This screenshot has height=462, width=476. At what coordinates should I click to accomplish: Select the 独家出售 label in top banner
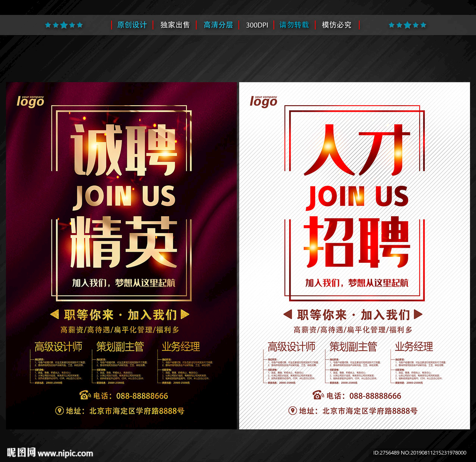[175, 25]
